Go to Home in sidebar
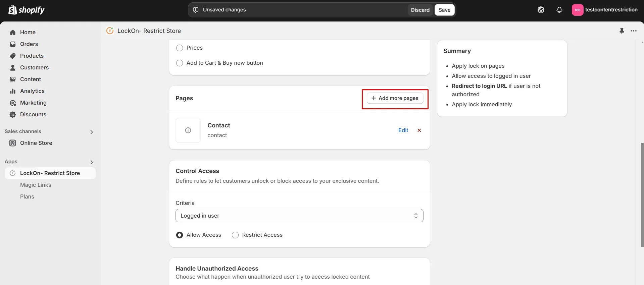The width and height of the screenshot is (644, 285). tap(28, 32)
